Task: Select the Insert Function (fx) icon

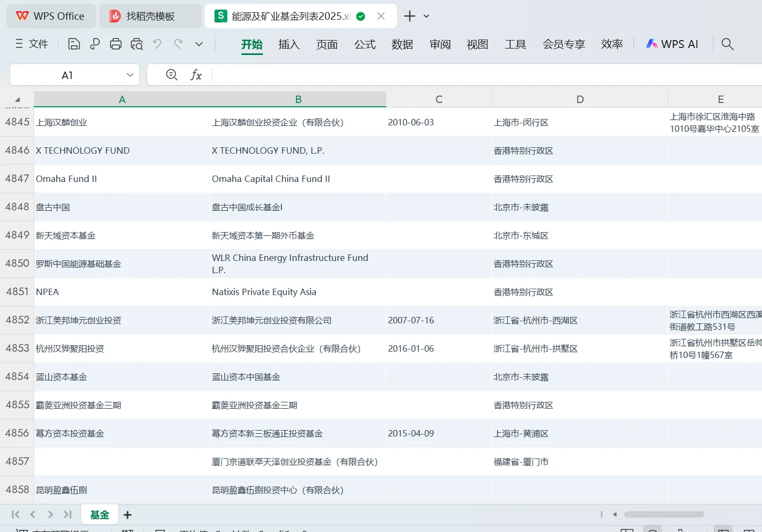Action: pos(196,75)
